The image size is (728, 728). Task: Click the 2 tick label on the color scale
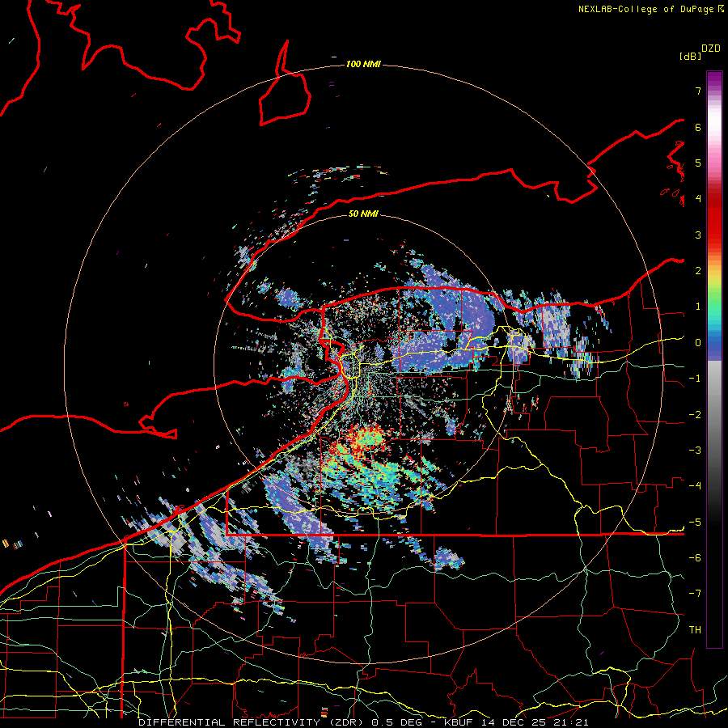pyautogui.click(x=698, y=271)
